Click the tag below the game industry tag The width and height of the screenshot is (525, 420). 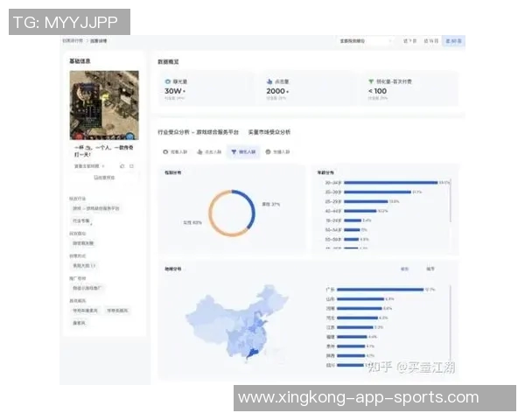tap(81, 220)
